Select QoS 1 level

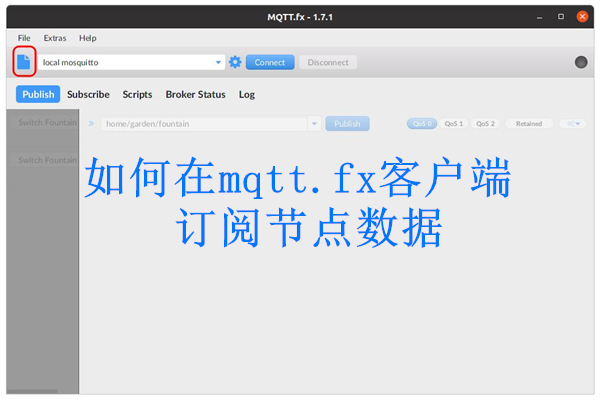[x=454, y=124]
